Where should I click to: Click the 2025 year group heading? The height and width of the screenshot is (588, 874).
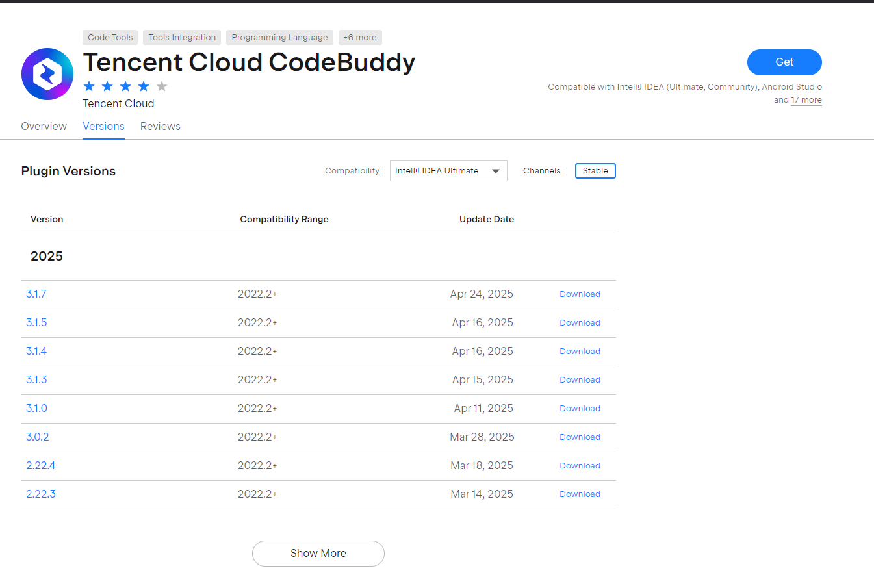coord(47,256)
